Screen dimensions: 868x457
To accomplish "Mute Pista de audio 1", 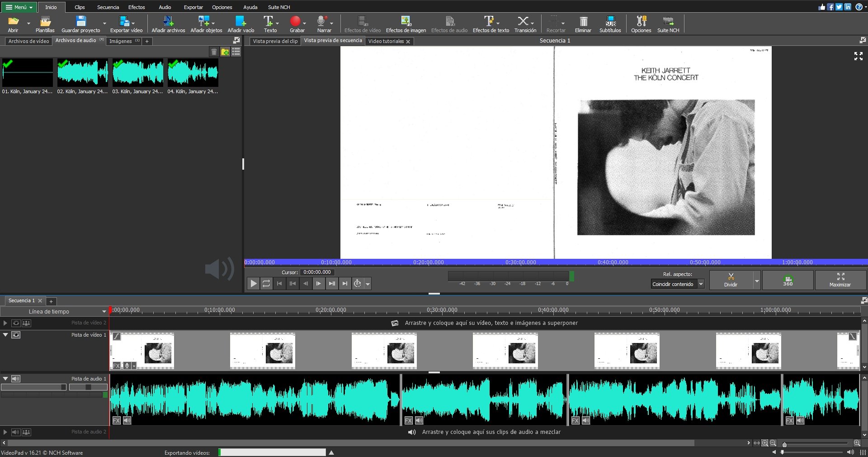I will (16, 379).
